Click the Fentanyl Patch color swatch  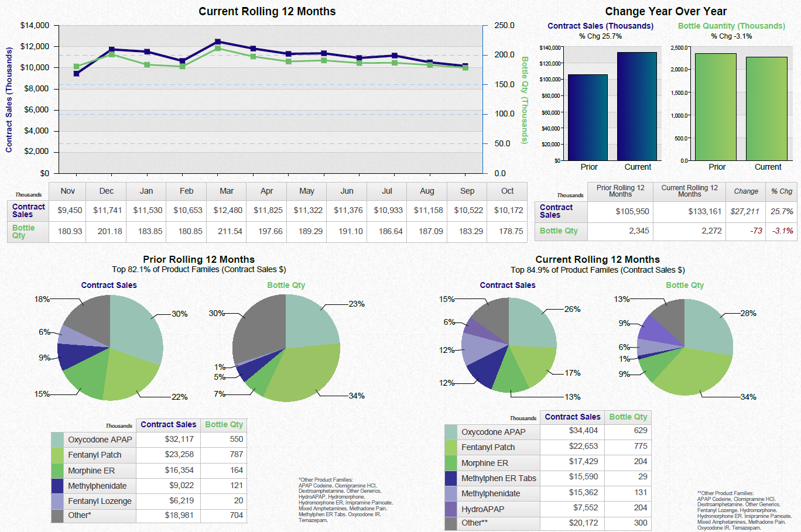(56, 455)
